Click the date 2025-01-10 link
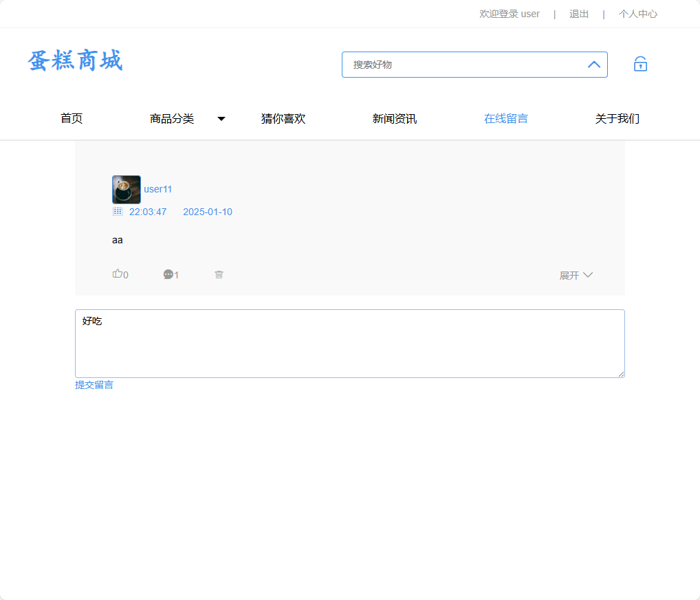This screenshot has width=700, height=600. point(207,212)
